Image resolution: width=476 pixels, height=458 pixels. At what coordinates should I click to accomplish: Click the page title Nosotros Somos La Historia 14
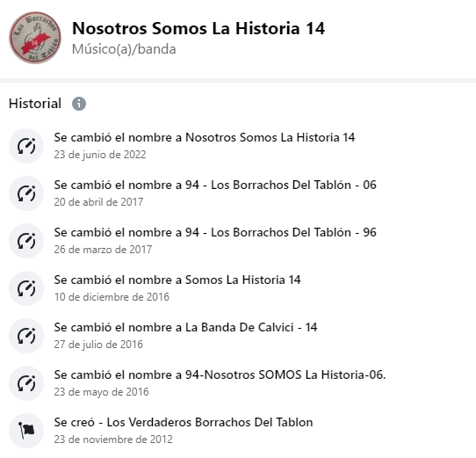coord(198,28)
